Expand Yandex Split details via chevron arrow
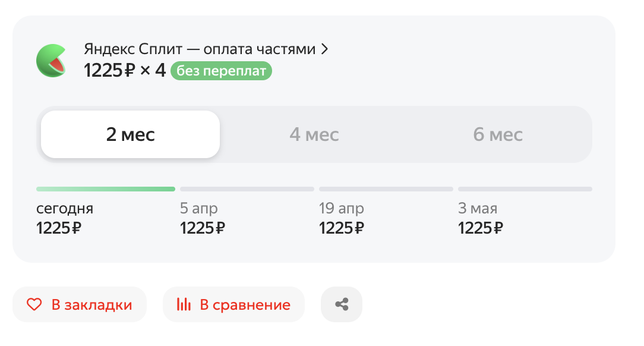This screenshot has height=346, width=644. tap(324, 49)
